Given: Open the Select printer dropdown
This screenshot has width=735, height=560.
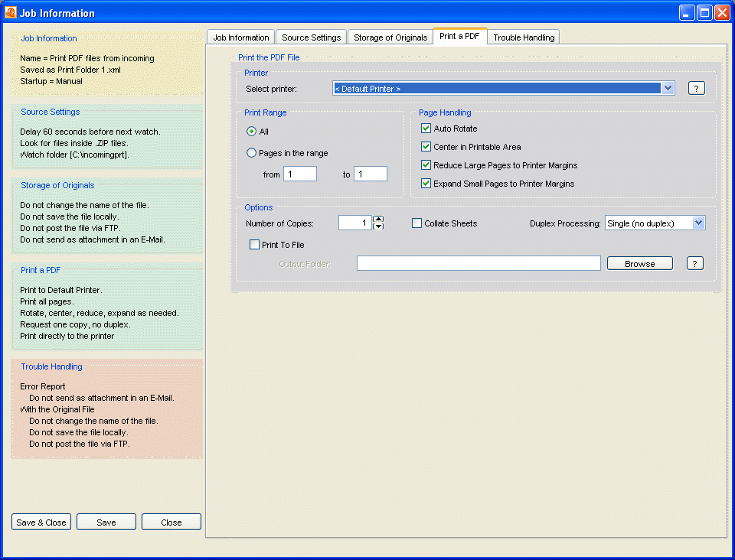Looking at the screenshot, I should [666, 87].
